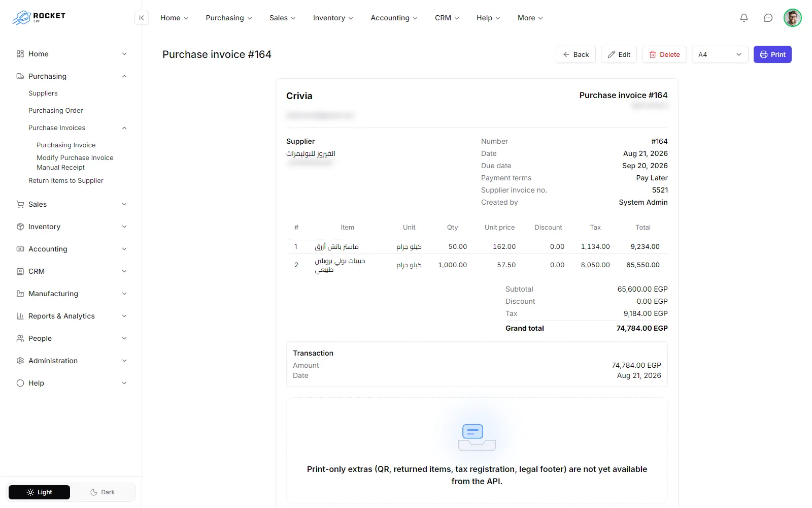Expand the Home sidebar section chevron
This screenshot has height=508, width=812.
(x=124, y=54)
